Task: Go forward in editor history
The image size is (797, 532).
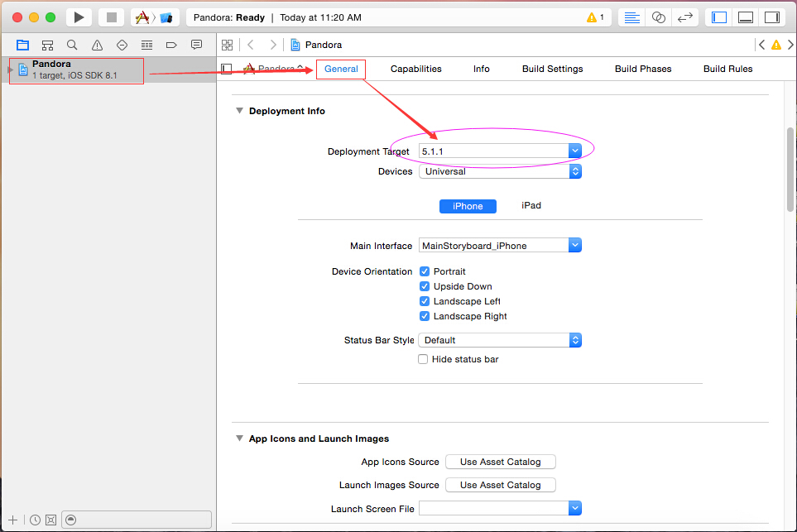Action: (273, 45)
